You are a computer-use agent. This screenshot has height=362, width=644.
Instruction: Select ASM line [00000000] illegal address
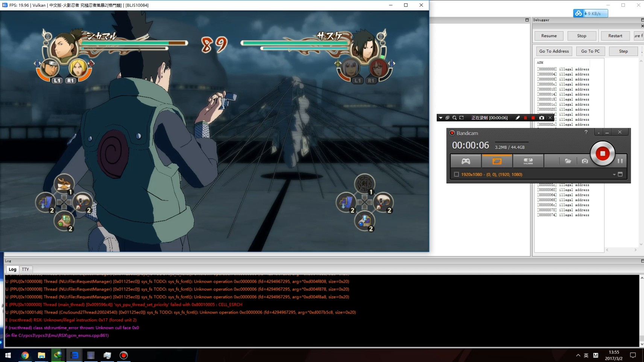click(563, 69)
